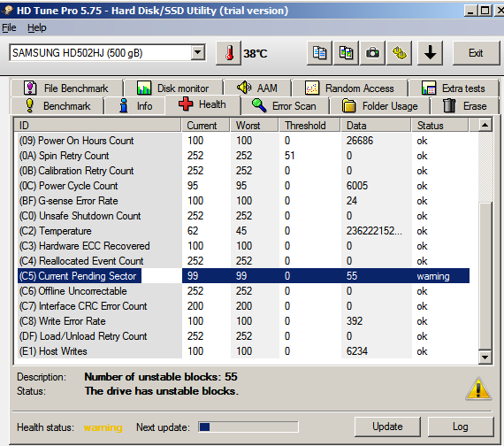Click the Threshold column header
This screenshot has height=446, width=504.
(x=309, y=125)
